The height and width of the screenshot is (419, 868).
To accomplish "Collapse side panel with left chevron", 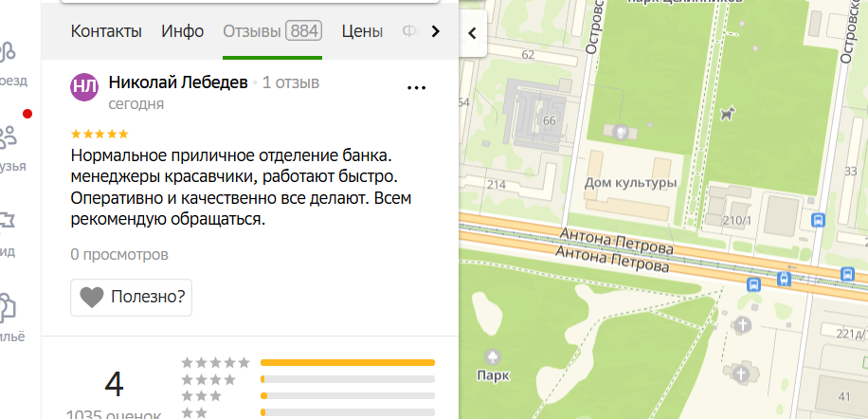I will pyautogui.click(x=472, y=33).
